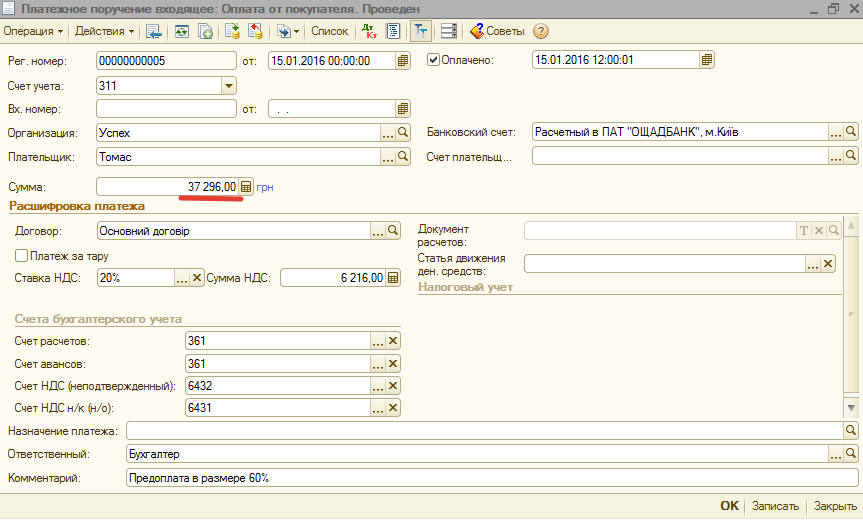The image size is (863, 520).
Task: Clear the Ставка НДС value with X
Action: pyautogui.click(x=197, y=278)
